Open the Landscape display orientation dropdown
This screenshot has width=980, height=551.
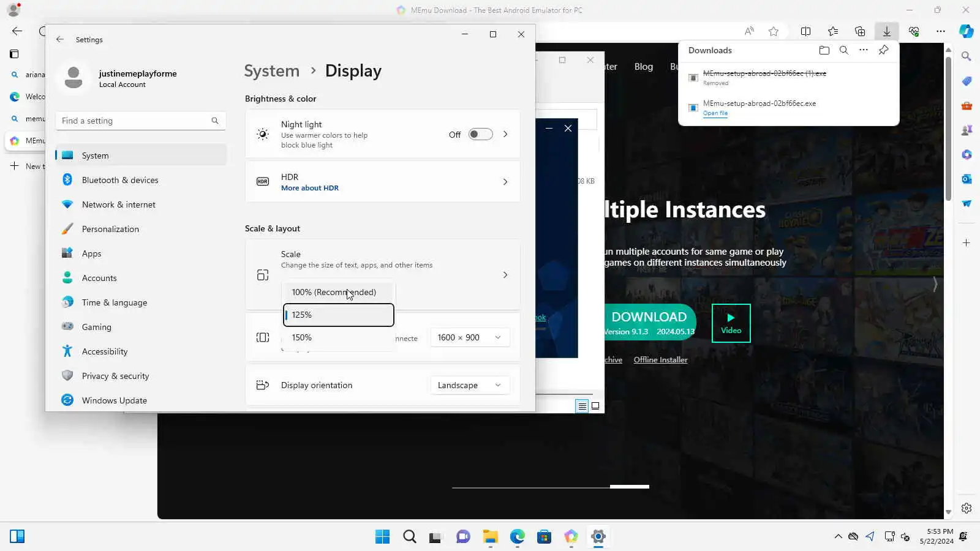470,385
